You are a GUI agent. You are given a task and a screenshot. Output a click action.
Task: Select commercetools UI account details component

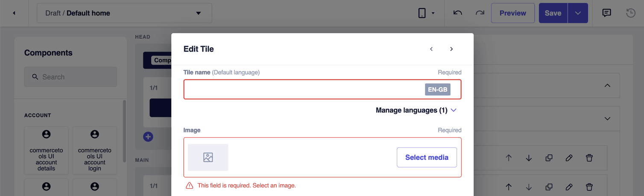[46, 150]
